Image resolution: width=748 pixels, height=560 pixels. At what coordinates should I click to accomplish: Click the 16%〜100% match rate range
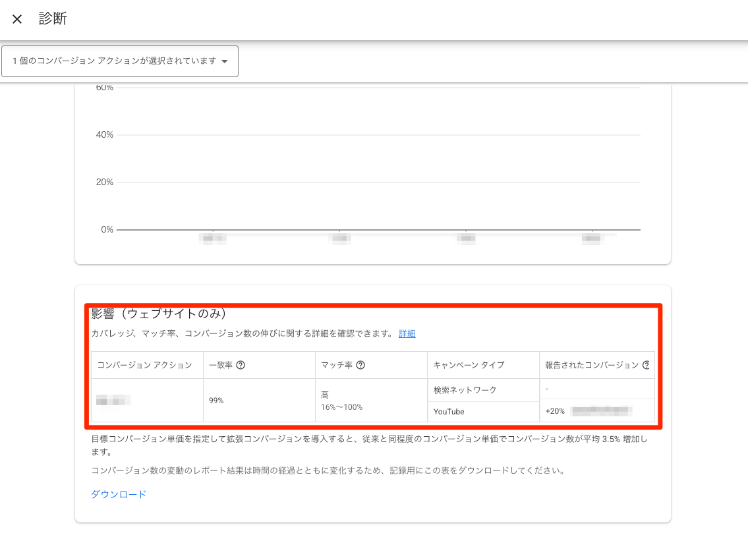click(341, 407)
